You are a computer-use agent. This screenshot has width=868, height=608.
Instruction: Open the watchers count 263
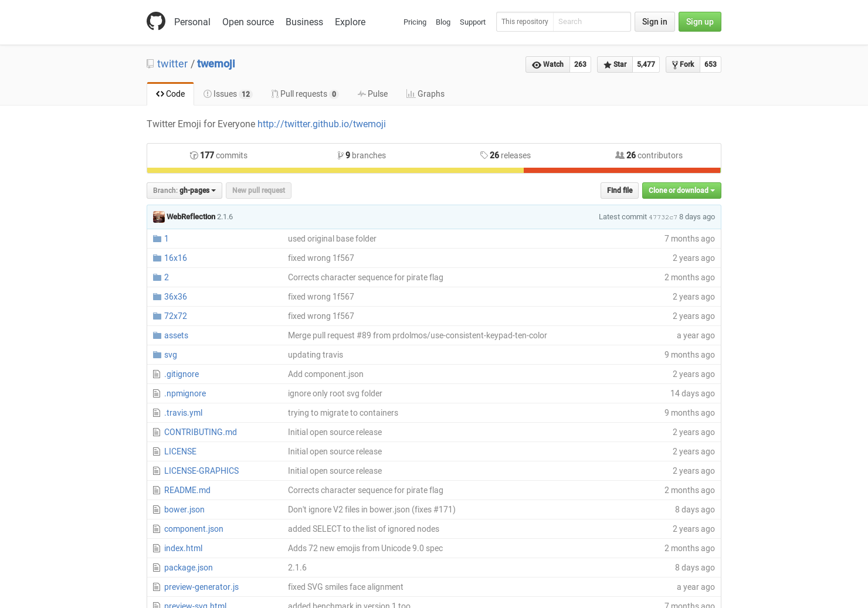click(581, 64)
